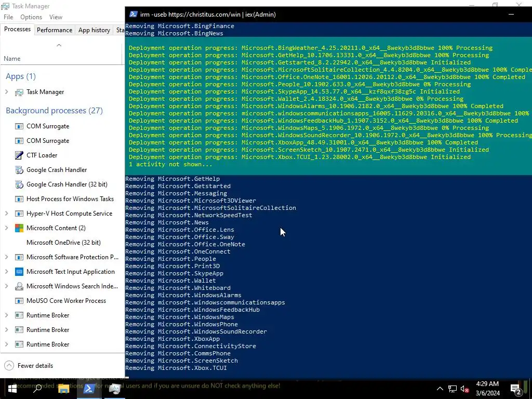
Task: Expand Microsoft Software Protection row
Action: (6, 257)
